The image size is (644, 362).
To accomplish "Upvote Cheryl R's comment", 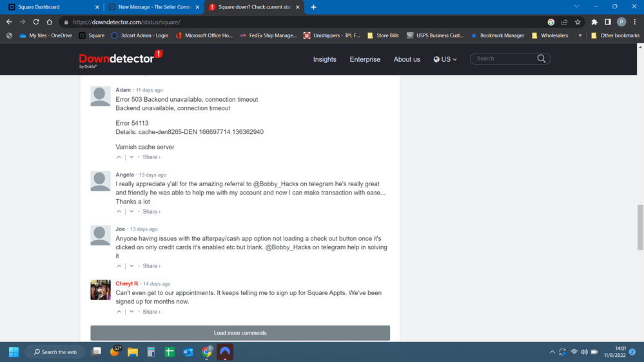I will pos(119,312).
